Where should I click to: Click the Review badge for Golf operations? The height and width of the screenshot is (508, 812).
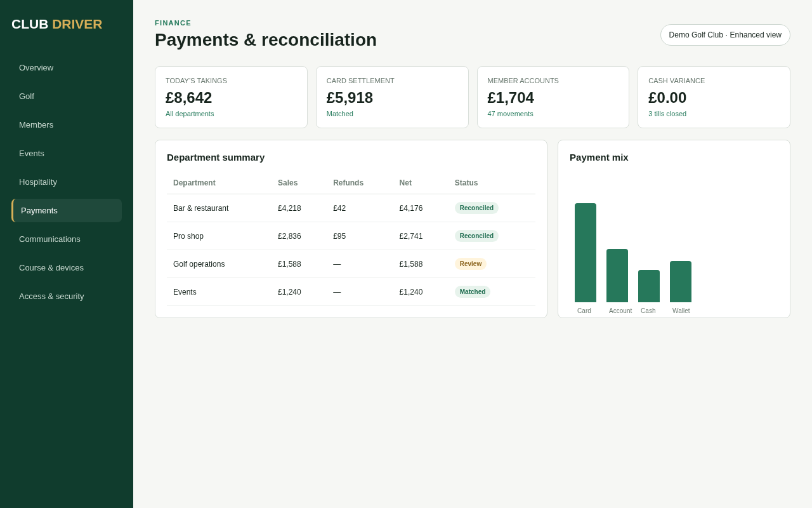[471, 264]
